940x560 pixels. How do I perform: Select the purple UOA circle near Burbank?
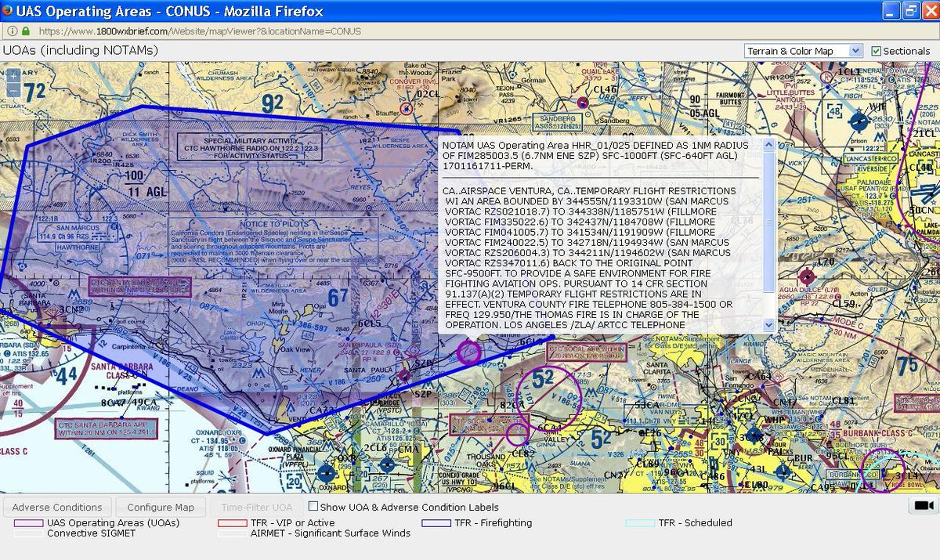coord(883,471)
